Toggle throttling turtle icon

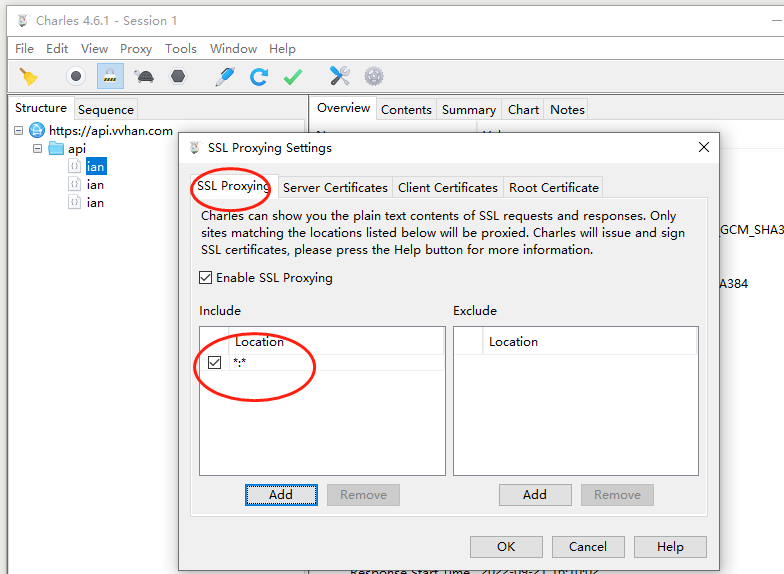pos(144,76)
